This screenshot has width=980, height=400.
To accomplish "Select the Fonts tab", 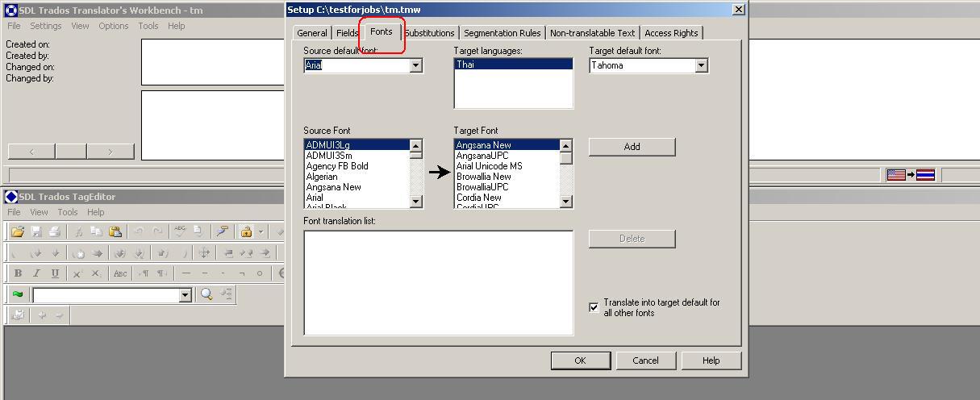I will [382, 31].
